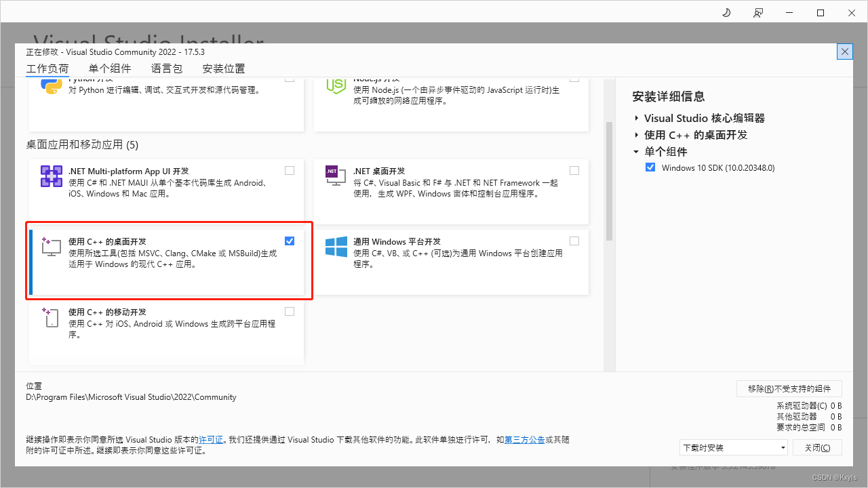The width and height of the screenshot is (868, 488).
Task: Click 移除不受支持的组件 button
Action: 789,388
